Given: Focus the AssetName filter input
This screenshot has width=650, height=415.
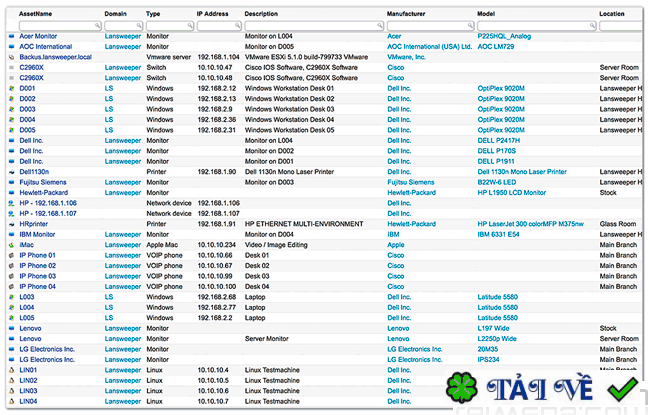Looking at the screenshot, I should [x=60, y=26].
